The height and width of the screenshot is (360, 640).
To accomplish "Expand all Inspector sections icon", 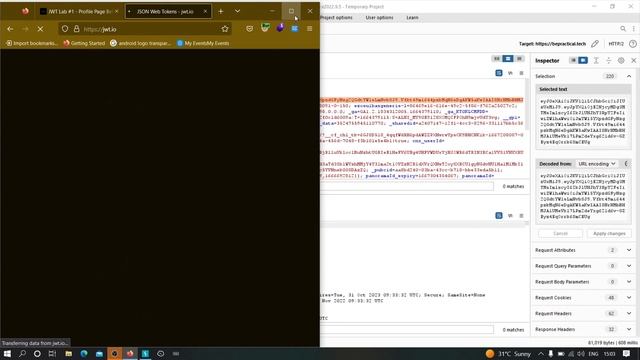I will (x=596, y=60).
